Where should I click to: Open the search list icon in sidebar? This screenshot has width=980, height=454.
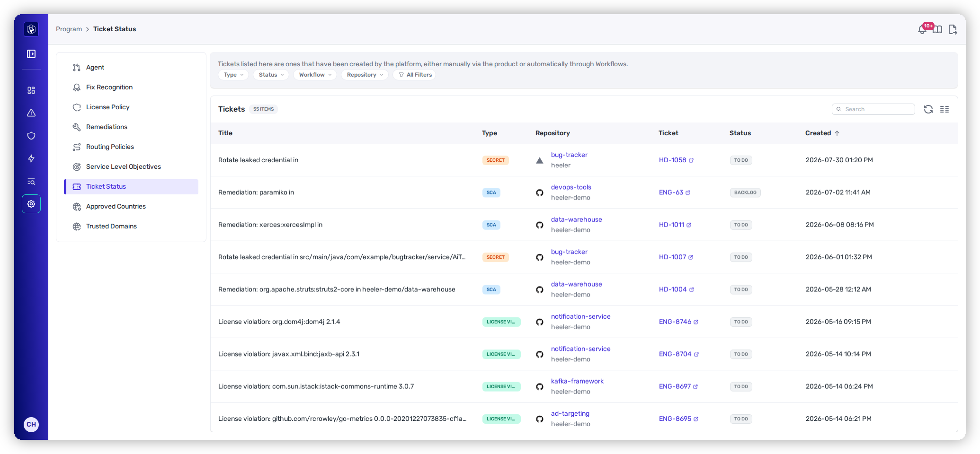(x=31, y=182)
